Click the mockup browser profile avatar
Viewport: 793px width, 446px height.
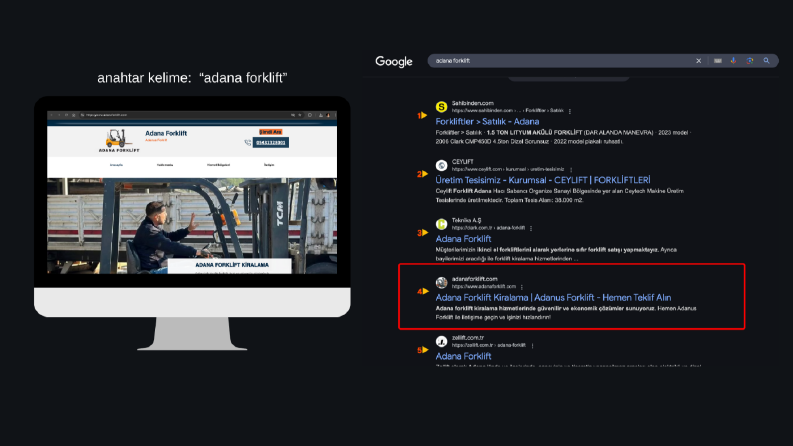tap(328, 115)
